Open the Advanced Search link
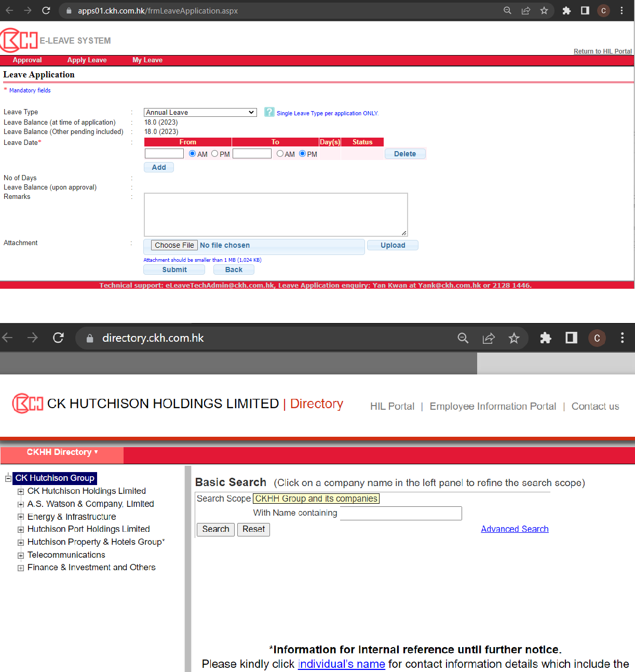The height and width of the screenshot is (672, 635). tap(515, 529)
